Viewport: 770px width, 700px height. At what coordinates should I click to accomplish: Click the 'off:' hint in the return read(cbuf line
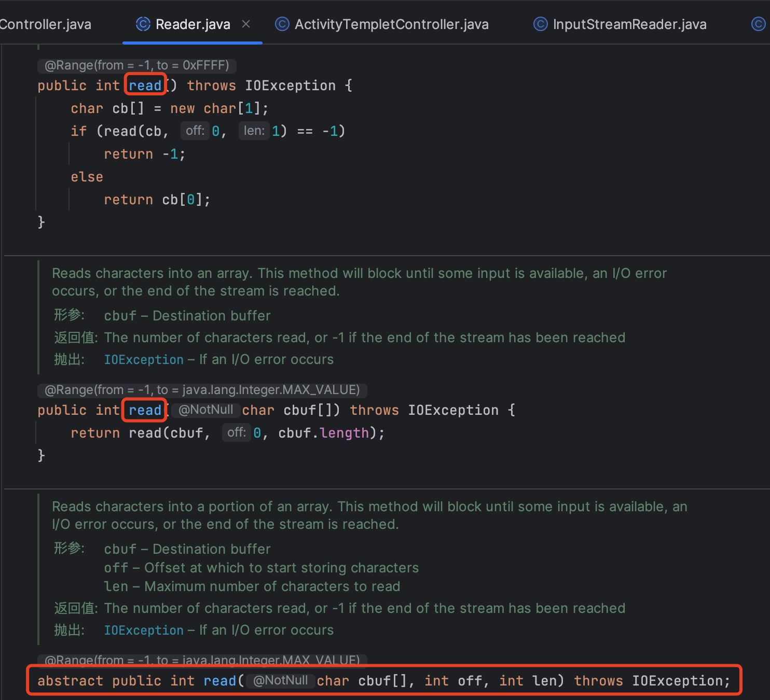(x=237, y=432)
